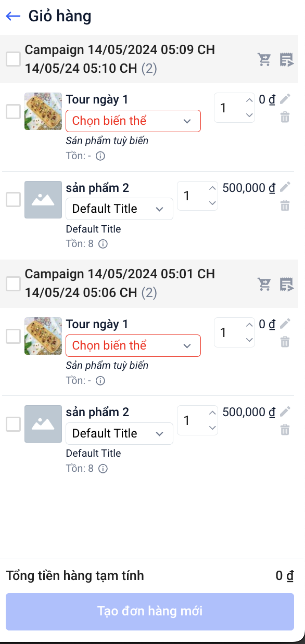Click the cart icon of the 05:01 CH campaign
305x644 pixels.
tap(265, 284)
